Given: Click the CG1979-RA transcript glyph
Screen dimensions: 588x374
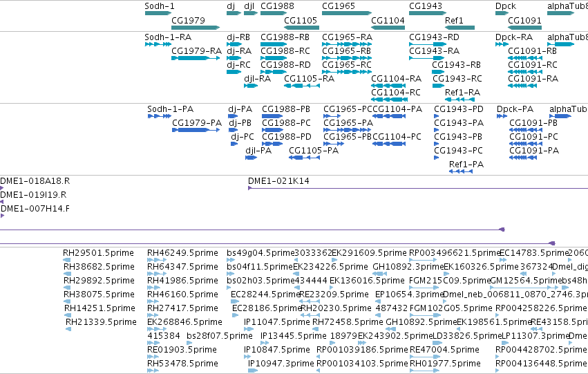Looking at the screenshot, I should [x=196, y=58].
